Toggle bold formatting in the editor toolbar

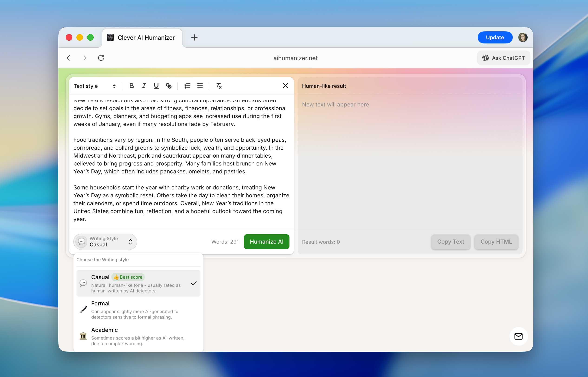[131, 86]
